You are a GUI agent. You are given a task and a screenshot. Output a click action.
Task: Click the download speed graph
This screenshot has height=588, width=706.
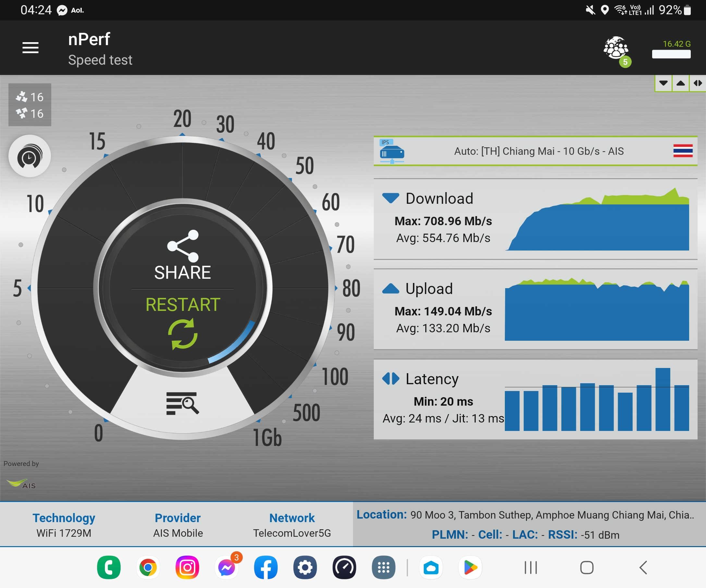pyautogui.click(x=597, y=219)
